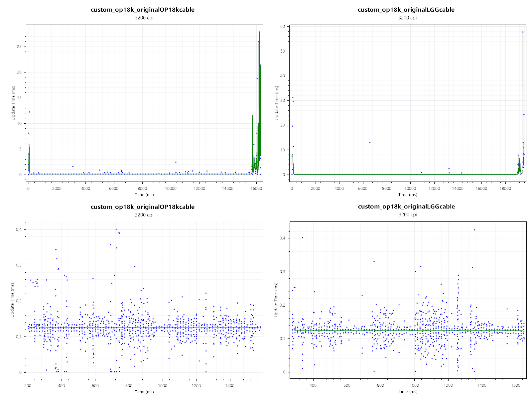Click Update Time (ms) axis label of top-right chart
The height and width of the screenshot is (399, 532).
pos(277,103)
